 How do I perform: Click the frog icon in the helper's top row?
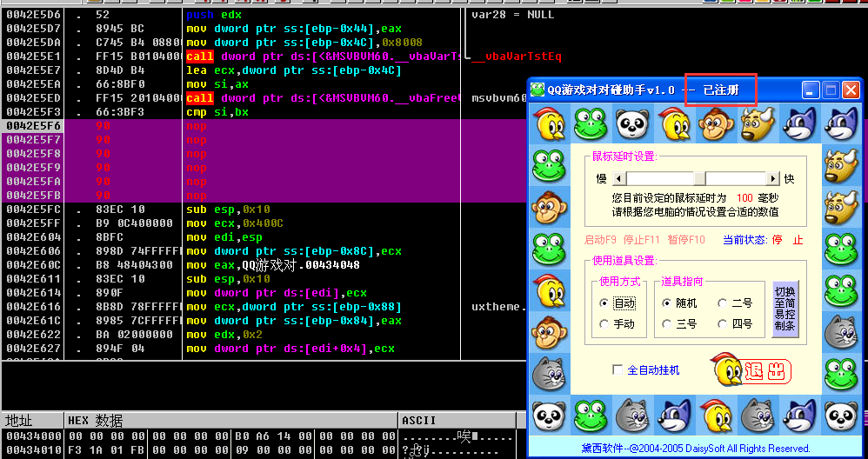point(590,123)
